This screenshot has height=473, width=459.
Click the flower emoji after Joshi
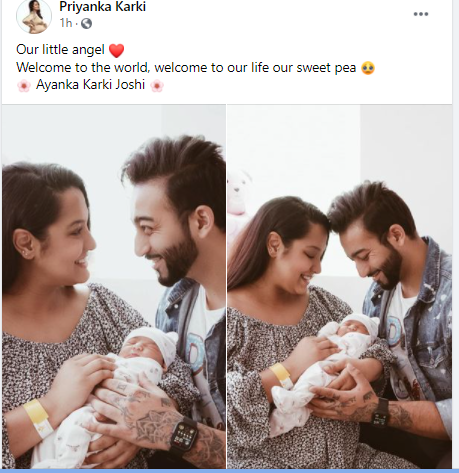coord(157,86)
